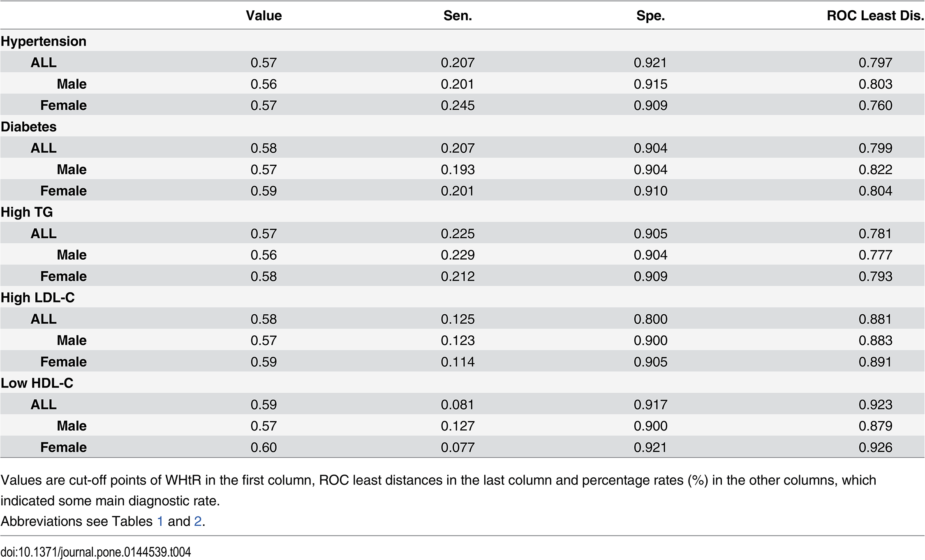Screen dimensions: 925x560
Task: Click the Spe. column header
Action: pyautogui.click(x=650, y=16)
